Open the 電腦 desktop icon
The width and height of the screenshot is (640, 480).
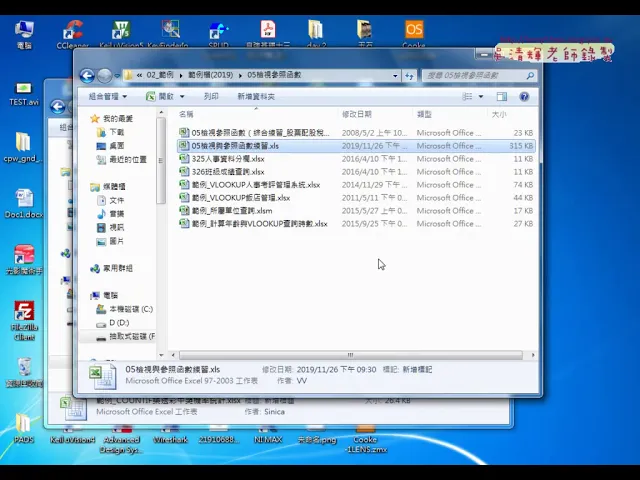coord(24,34)
